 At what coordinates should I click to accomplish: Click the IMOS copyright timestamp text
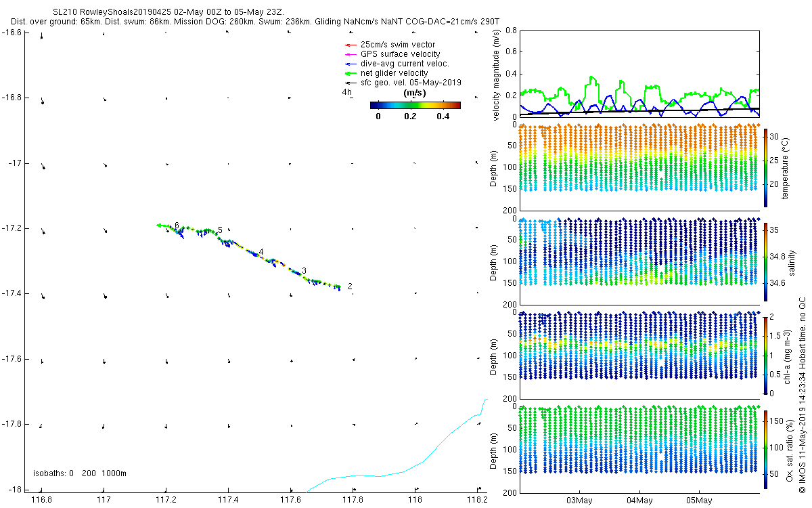click(x=803, y=394)
